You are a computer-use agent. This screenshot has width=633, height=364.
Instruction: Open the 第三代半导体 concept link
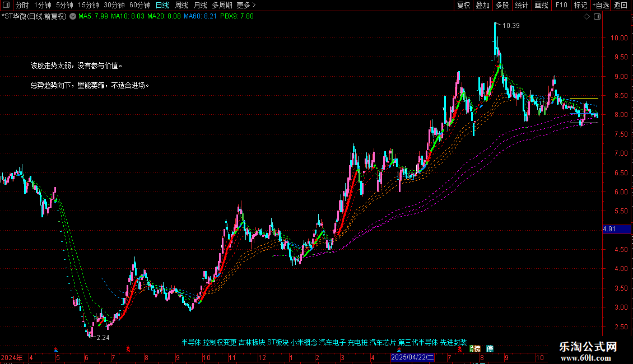tap(418, 342)
